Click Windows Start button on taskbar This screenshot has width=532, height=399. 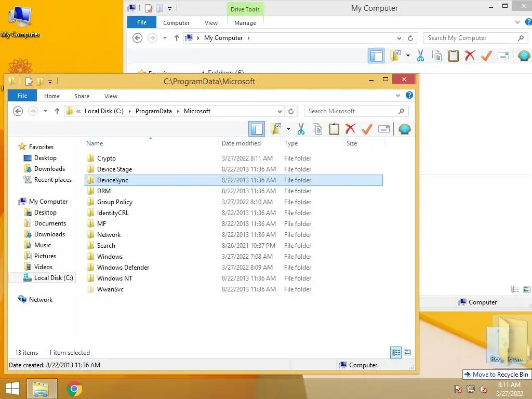(x=12, y=389)
